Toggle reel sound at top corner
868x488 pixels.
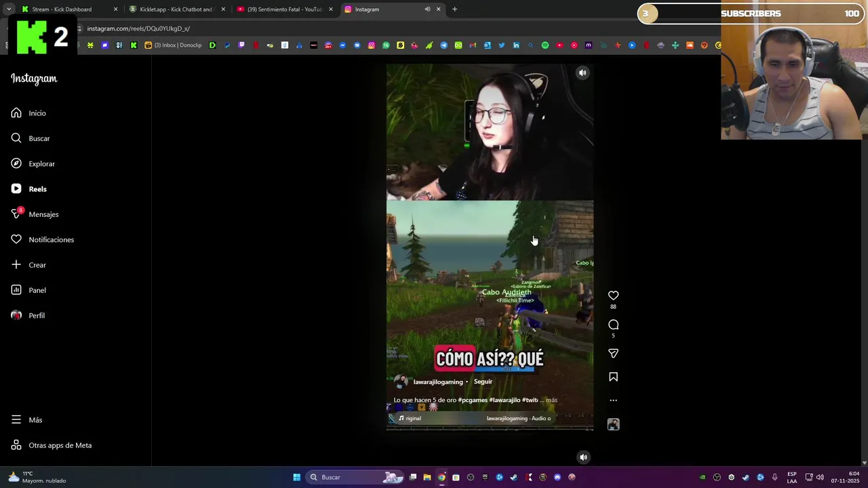tap(583, 73)
